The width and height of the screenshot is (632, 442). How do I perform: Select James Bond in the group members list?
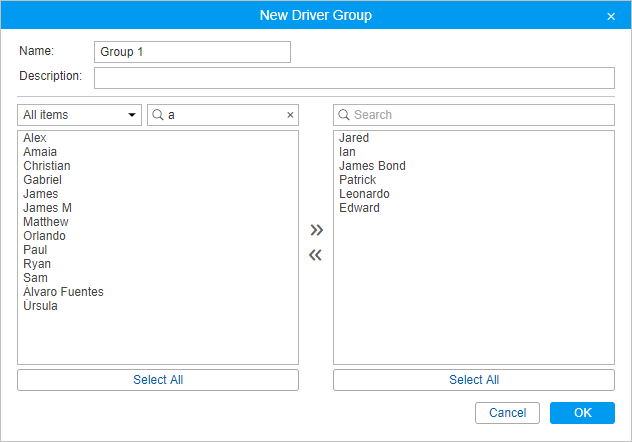point(372,166)
